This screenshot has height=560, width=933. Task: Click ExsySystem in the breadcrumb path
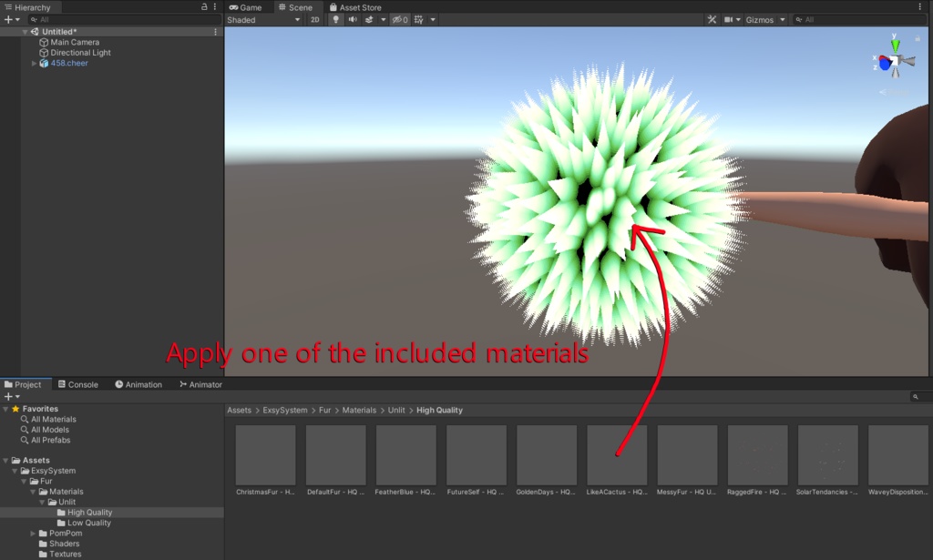point(285,410)
